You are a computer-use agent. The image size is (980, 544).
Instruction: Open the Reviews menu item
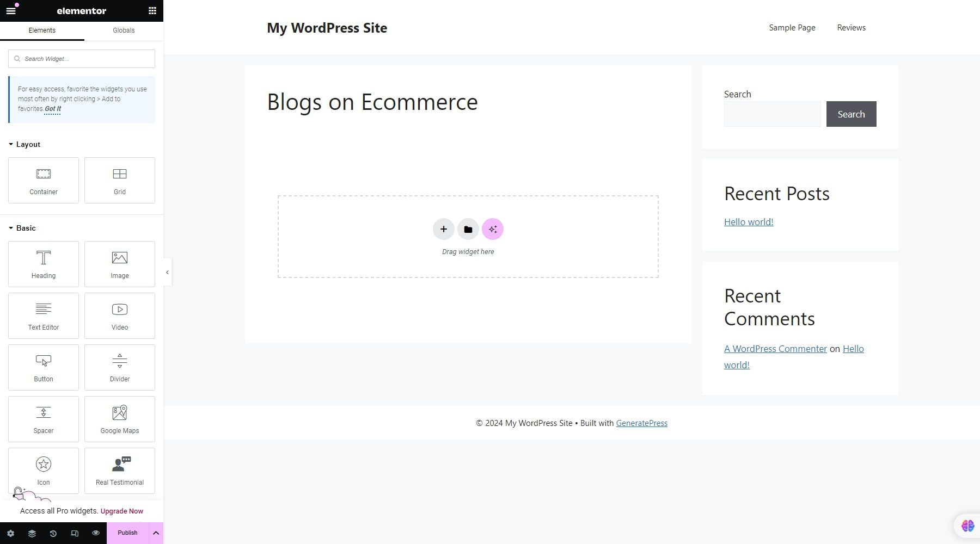point(851,27)
